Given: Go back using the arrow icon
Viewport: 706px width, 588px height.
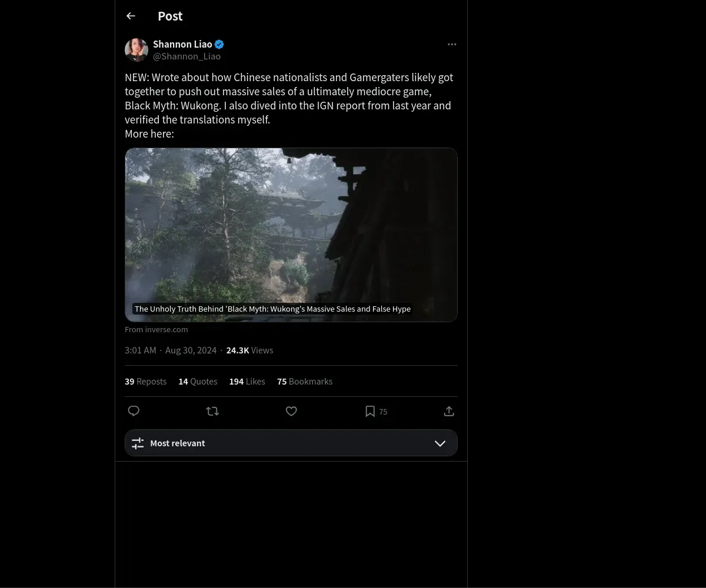Looking at the screenshot, I should point(131,16).
